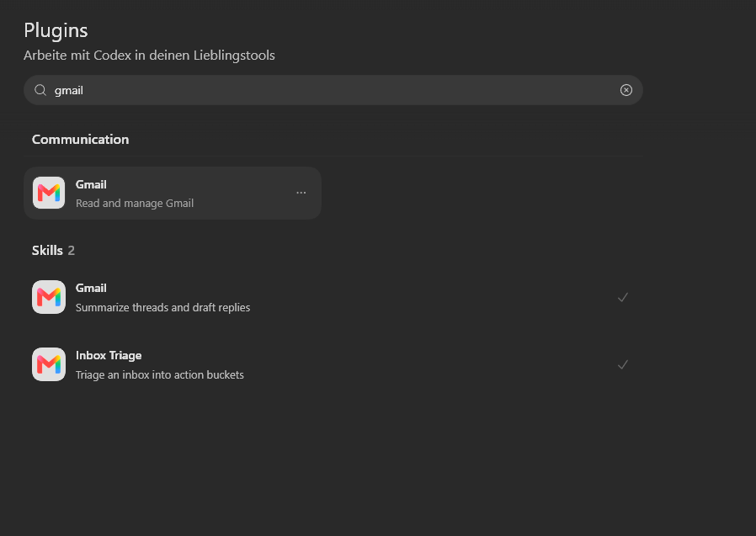The height and width of the screenshot is (536, 756).
Task: Click "Triage an inbox into action buckets" text
Action: 160,375
